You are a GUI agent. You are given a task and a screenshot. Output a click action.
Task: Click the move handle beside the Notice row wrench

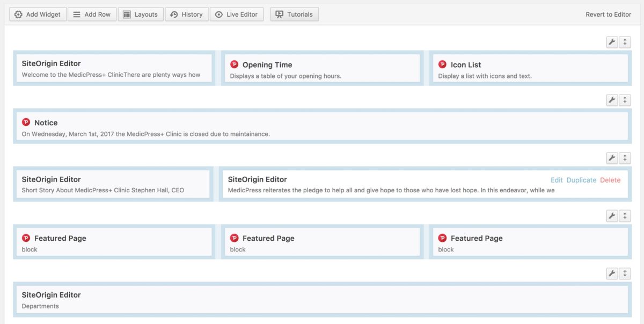coord(624,99)
